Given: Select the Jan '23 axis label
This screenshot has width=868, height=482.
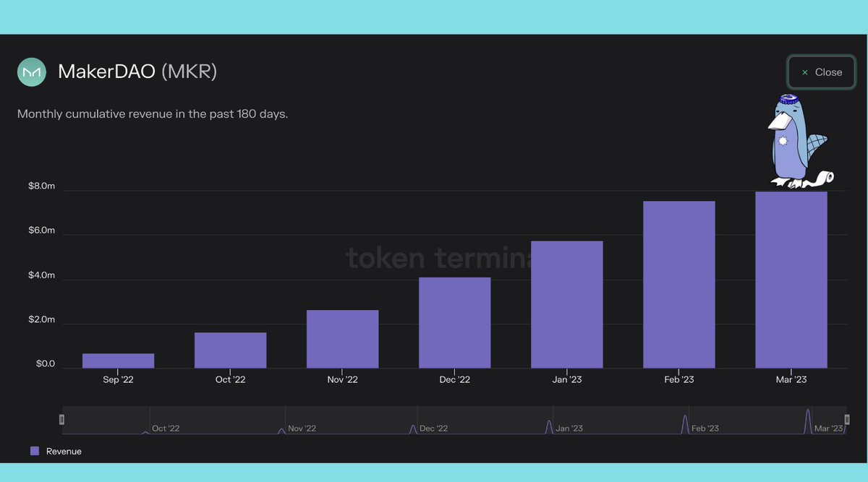Looking at the screenshot, I should pyautogui.click(x=566, y=379).
